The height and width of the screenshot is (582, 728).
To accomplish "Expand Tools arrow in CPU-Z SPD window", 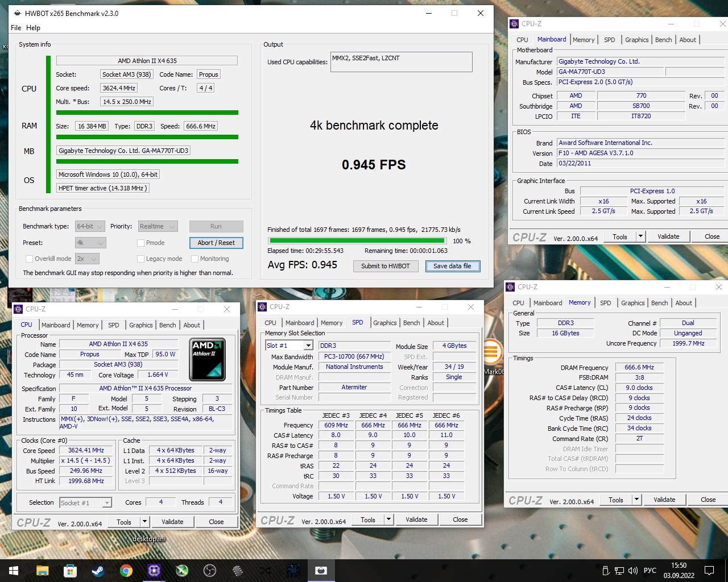I will [x=388, y=519].
